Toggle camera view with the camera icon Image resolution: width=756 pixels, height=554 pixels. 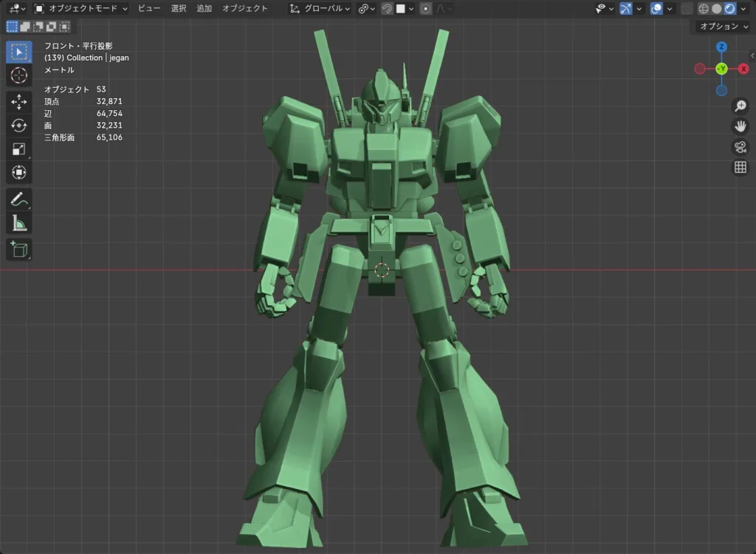point(740,147)
